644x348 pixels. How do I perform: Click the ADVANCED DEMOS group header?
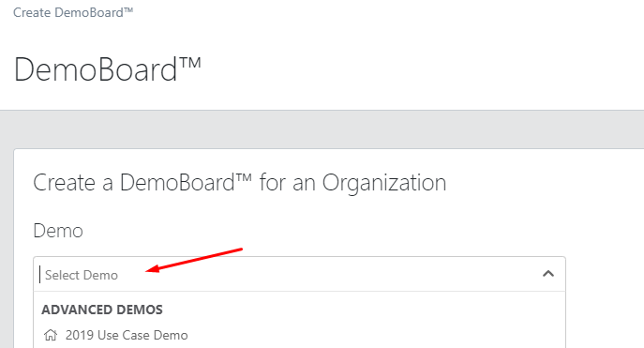click(102, 310)
